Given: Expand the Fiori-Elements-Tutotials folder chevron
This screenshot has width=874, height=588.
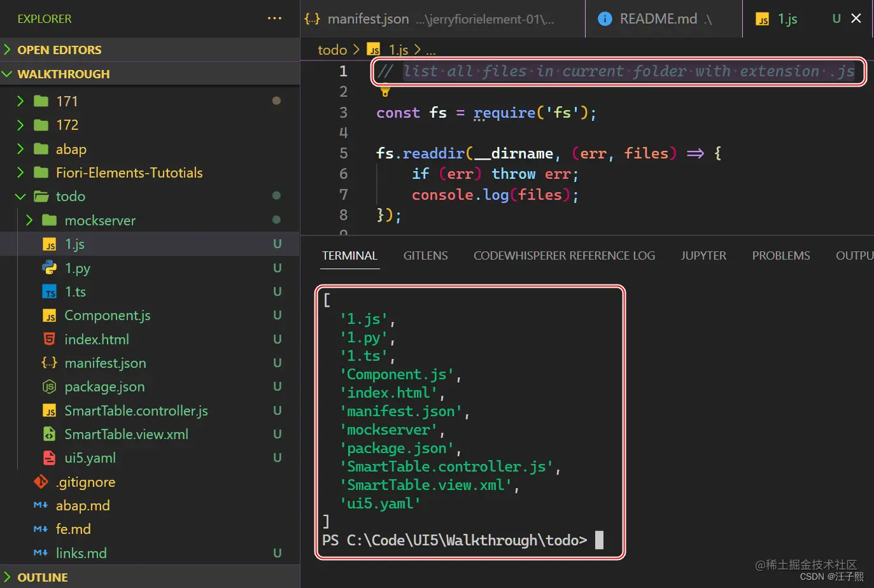Looking at the screenshot, I should pos(20,172).
